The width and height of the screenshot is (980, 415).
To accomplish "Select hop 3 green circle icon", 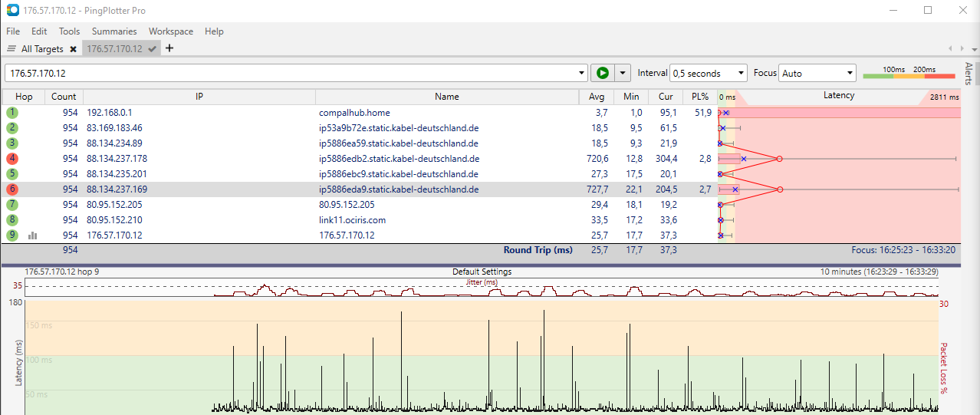I will [x=12, y=143].
